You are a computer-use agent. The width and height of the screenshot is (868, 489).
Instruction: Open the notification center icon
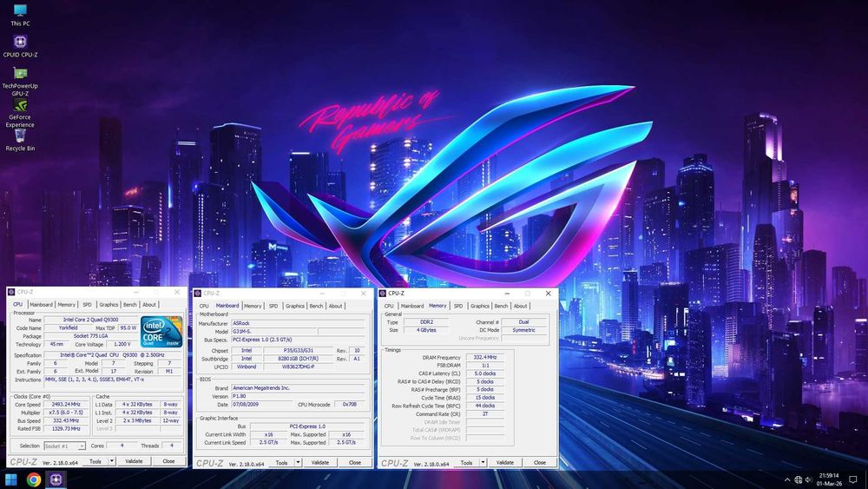pyautogui.click(x=853, y=479)
